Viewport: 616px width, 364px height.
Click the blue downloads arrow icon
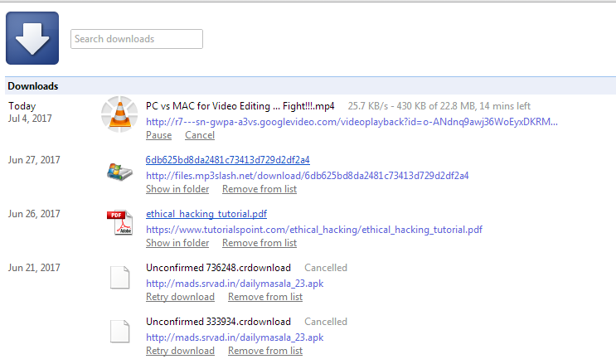32,38
